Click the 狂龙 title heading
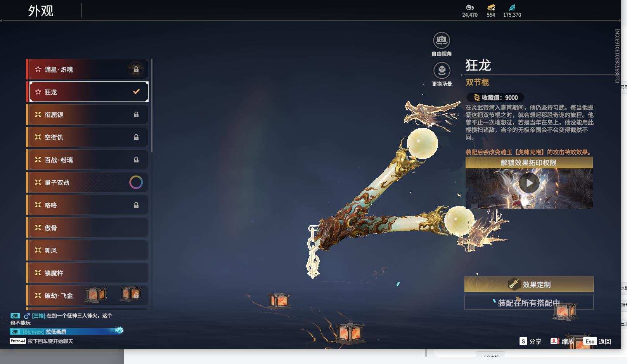 click(478, 65)
